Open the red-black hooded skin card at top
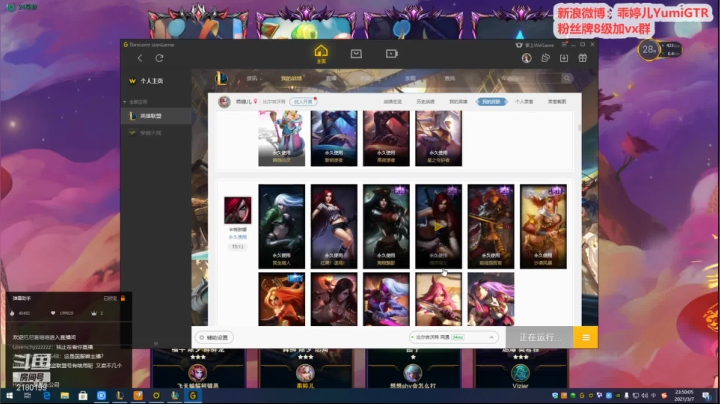This screenshot has height=404, width=720. tap(386, 138)
